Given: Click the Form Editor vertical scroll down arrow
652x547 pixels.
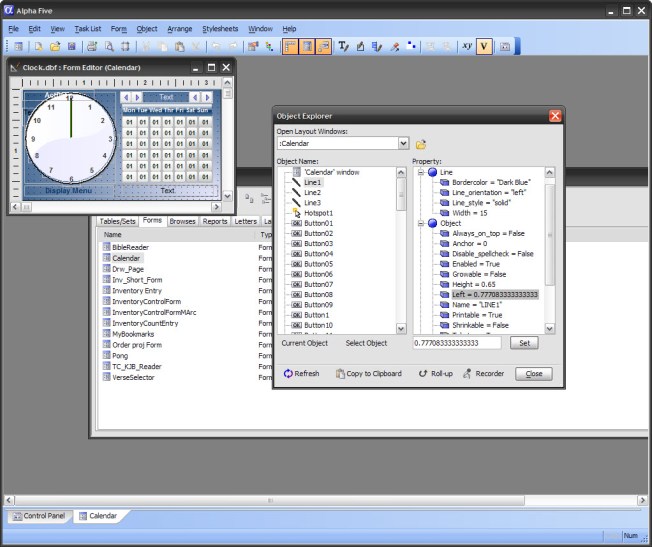Looking at the screenshot, I should (227, 196).
